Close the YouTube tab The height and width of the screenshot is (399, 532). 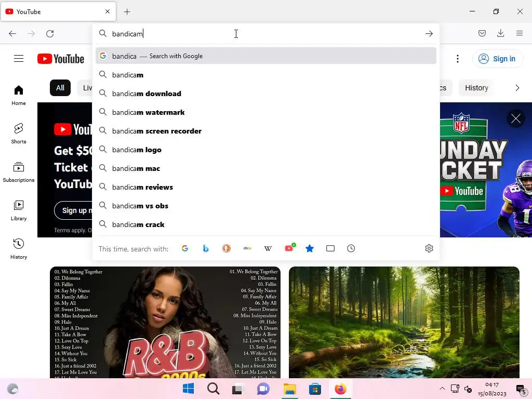click(x=108, y=11)
